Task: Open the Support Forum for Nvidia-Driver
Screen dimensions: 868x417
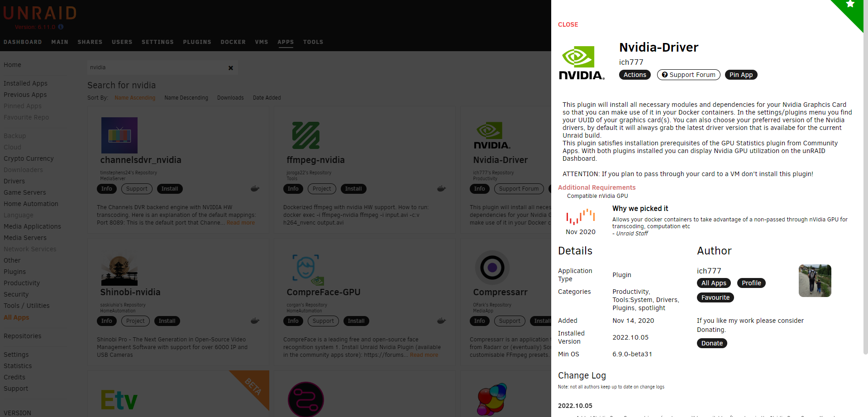Action: tap(689, 75)
